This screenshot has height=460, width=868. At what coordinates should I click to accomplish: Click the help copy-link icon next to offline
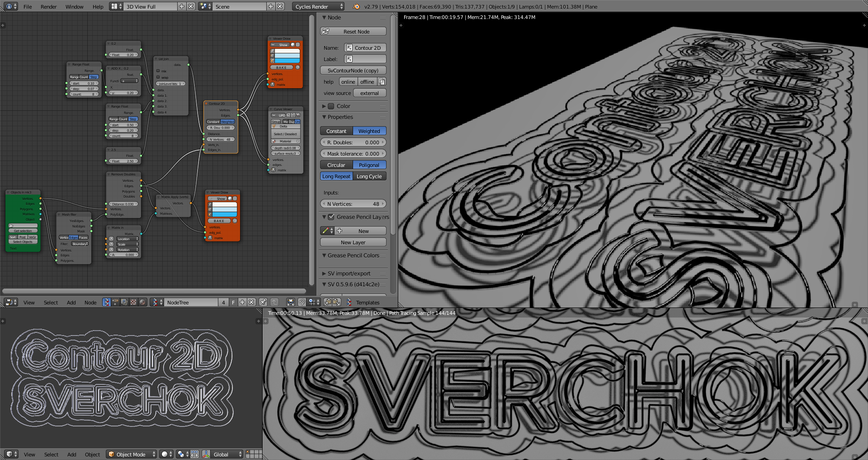point(382,81)
